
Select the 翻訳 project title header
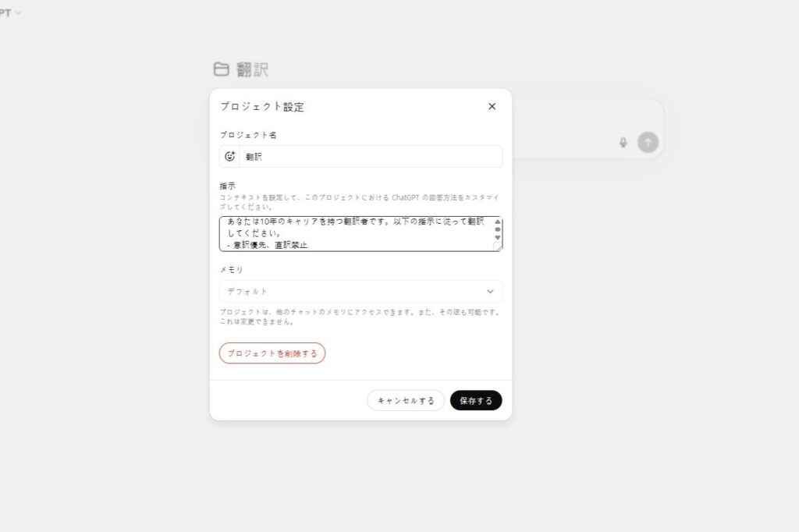(x=251, y=69)
